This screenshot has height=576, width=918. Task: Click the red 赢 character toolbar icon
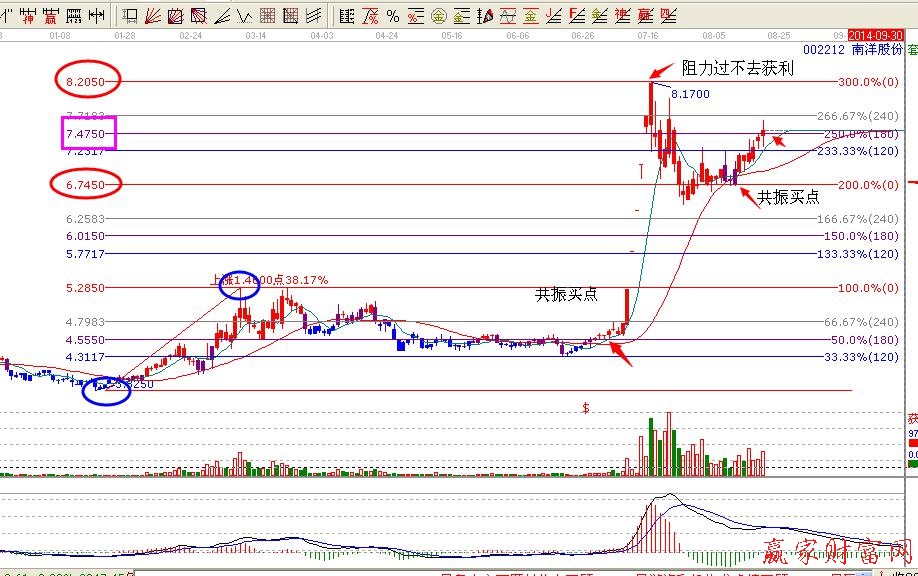(x=50, y=16)
